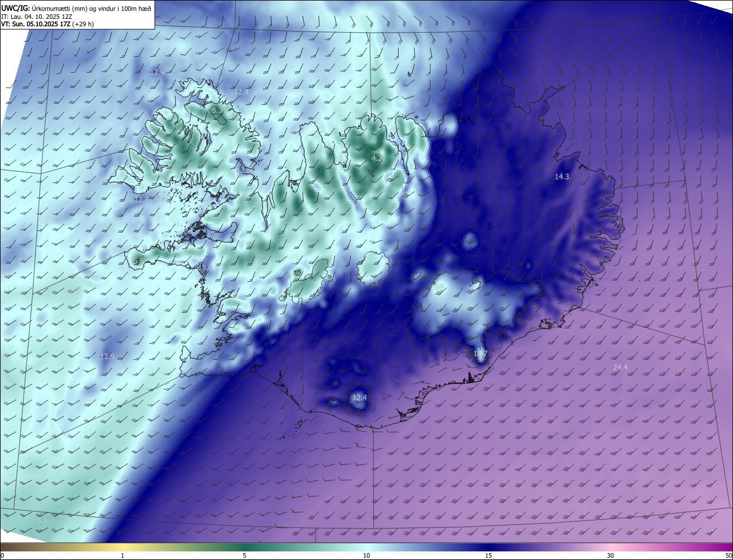
Task: Click the initial time line "IT: Lau. 04. 10. 2025 12Z"
Action: tap(37, 16)
